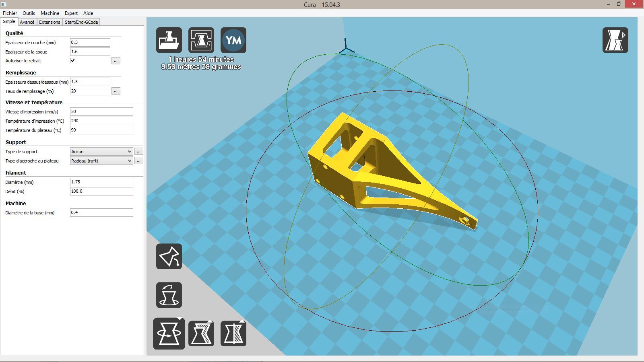This screenshot has height=362, width=644.
Task: Click the save toolpath icon
Action: 201,40
